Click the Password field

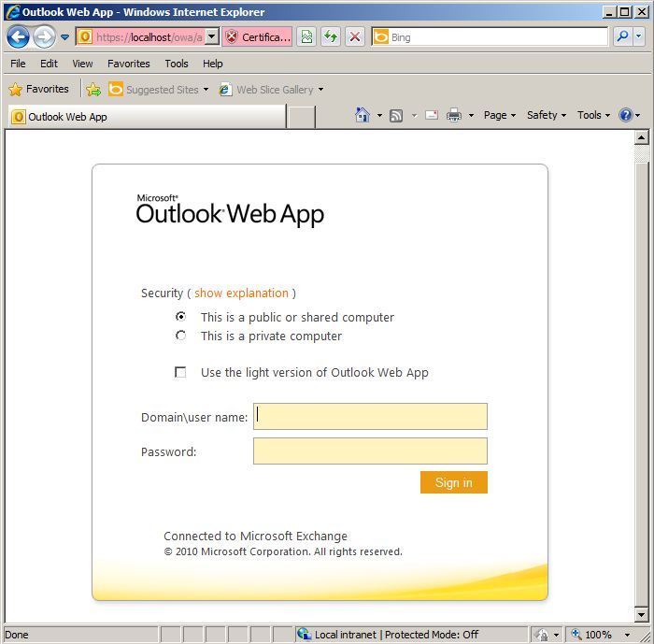coord(370,451)
